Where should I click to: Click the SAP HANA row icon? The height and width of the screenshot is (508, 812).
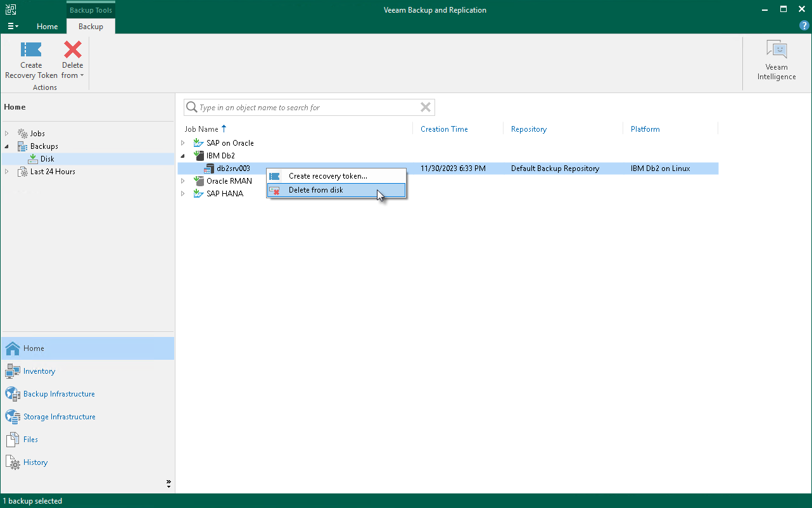tap(198, 194)
